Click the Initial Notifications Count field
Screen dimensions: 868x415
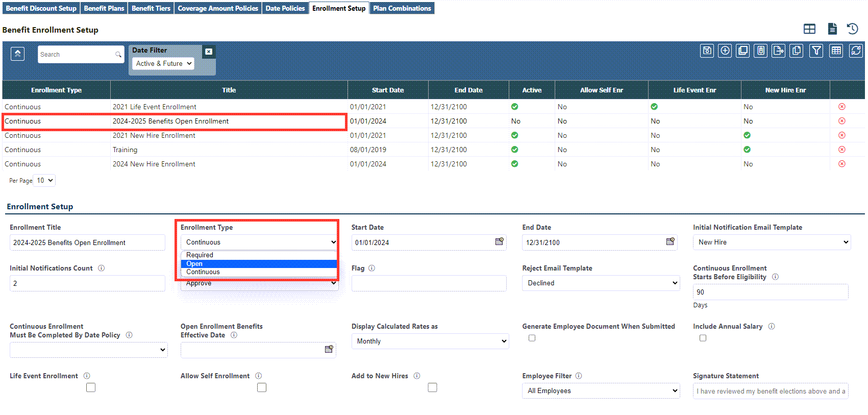pos(87,283)
